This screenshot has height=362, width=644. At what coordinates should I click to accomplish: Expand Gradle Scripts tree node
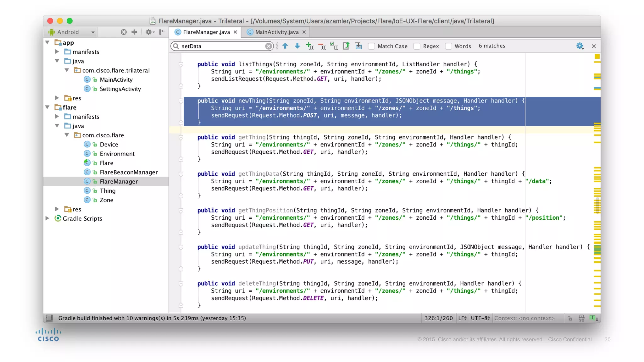point(47,218)
